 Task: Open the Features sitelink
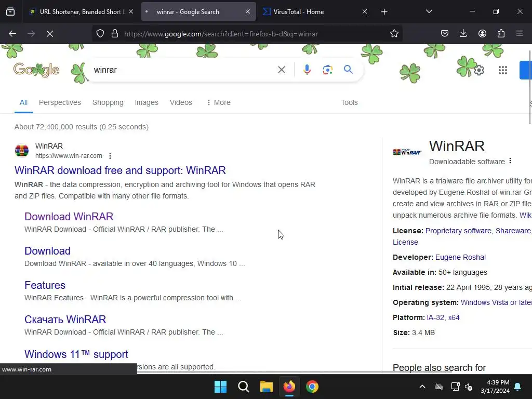coord(45,285)
